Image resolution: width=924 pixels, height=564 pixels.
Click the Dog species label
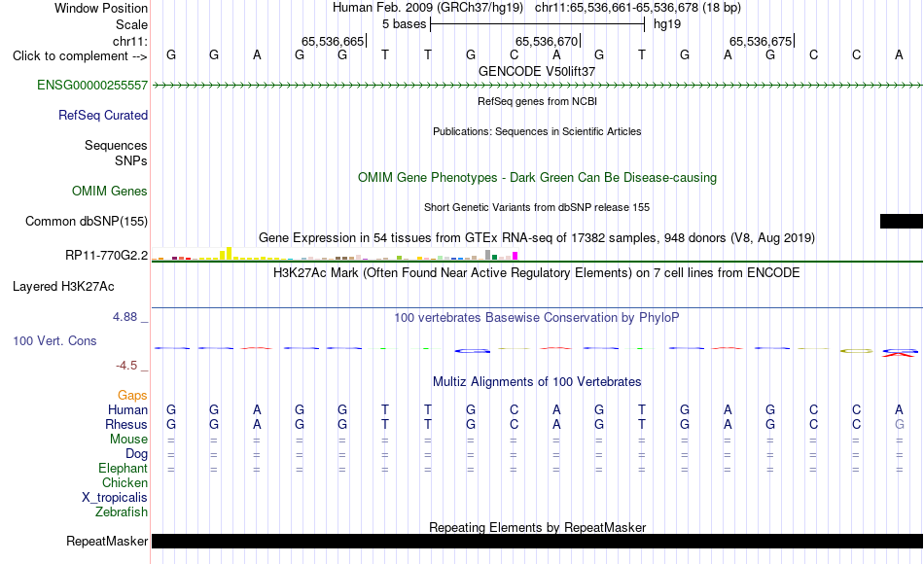[x=137, y=454]
